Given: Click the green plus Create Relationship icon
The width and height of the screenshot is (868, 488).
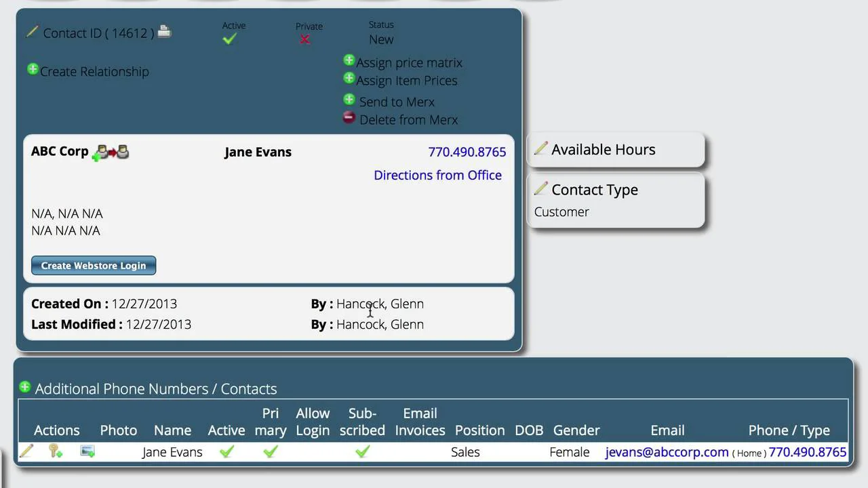Looking at the screenshot, I should point(33,69).
